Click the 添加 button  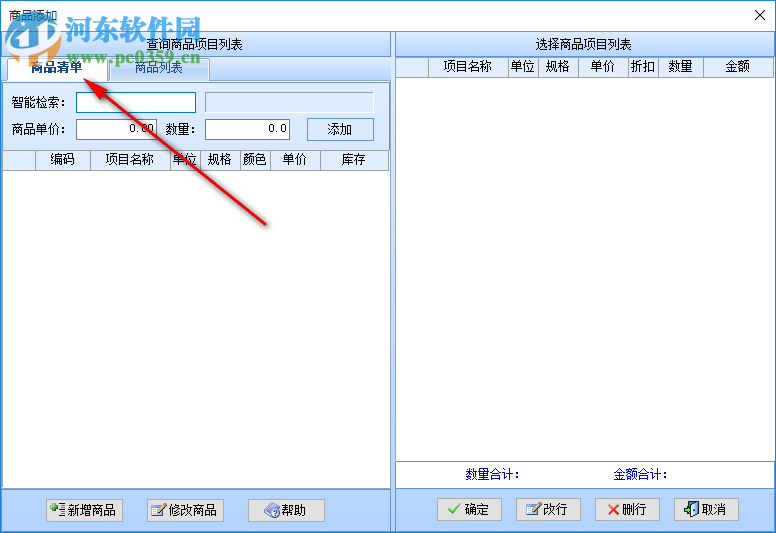tap(340, 130)
